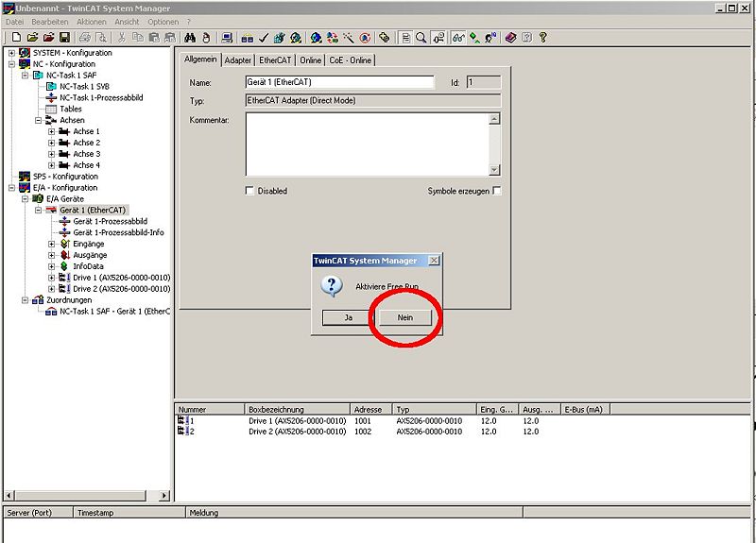The height and width of the screenshot is (543, 756).
Task: Select the Tables tree item
Action: pos(70,110)
